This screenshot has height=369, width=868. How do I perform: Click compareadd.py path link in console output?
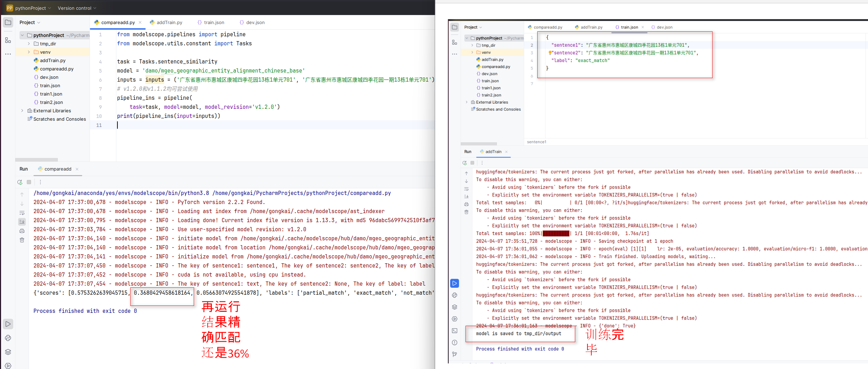[x=302, y=193]
